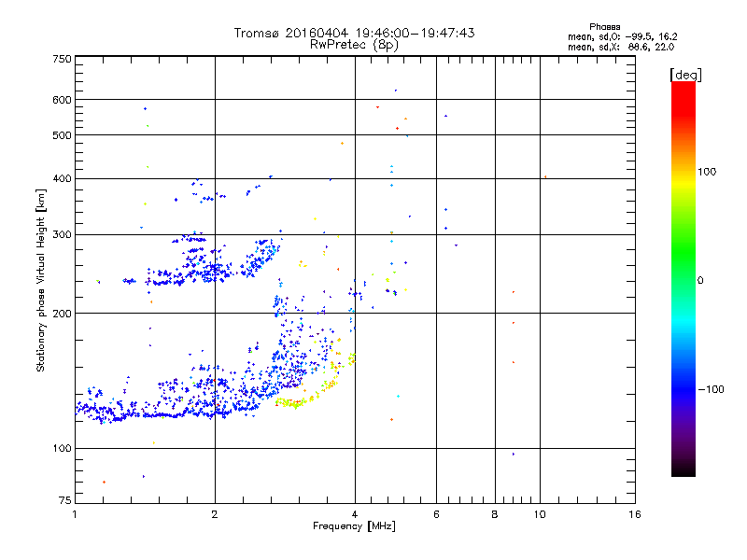The height and width of the screenshot is (560, 747).
Task: Click the x-axis title 'Frequency [MHz]'
Action: click(354, 525)
